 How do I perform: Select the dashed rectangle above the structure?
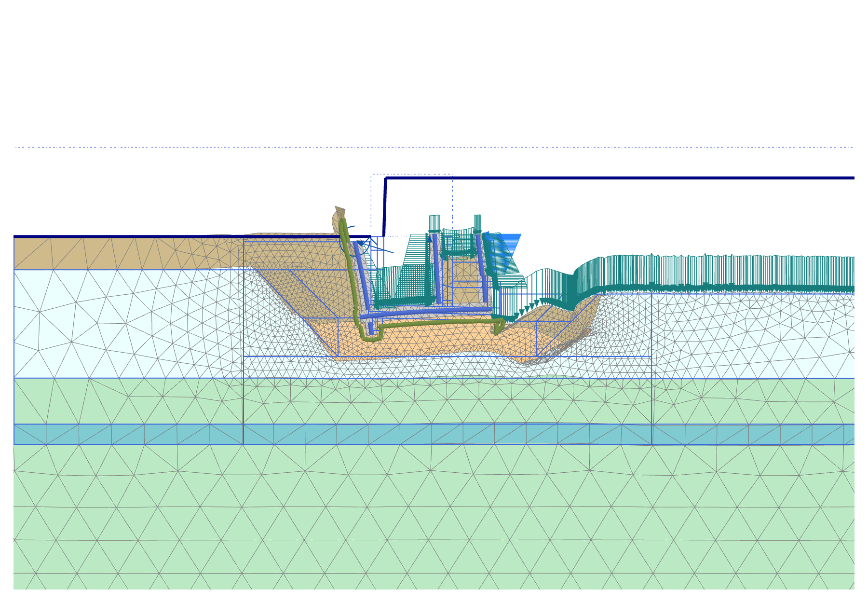pyautogui.click(x=411, y=205)
